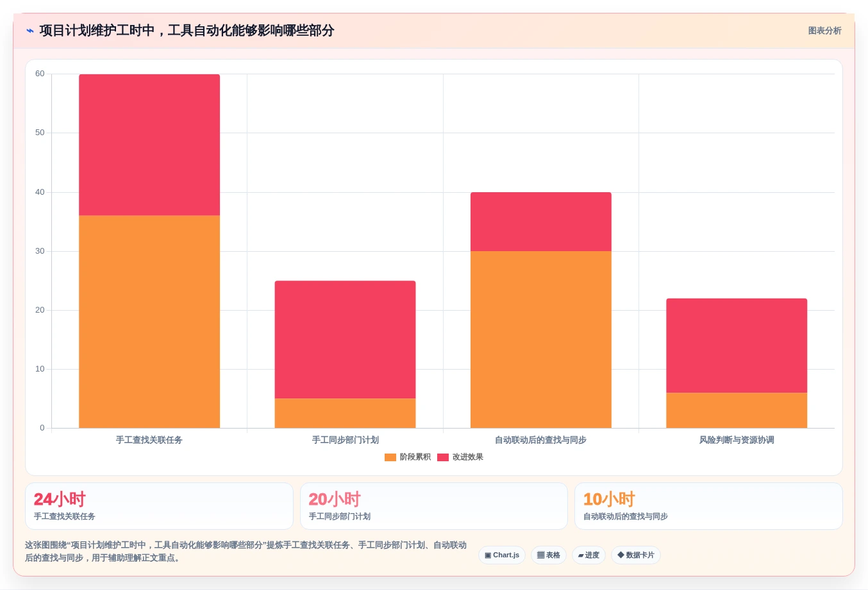
Task: Click the 10小时 自动联动后的查找与同步 card
Action: click(708, 506)
